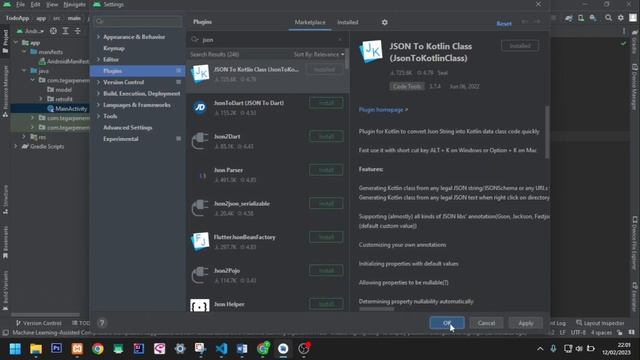Open the Android project view dropdown
This screenshot has height=360, width=640.
click(30, 31)
